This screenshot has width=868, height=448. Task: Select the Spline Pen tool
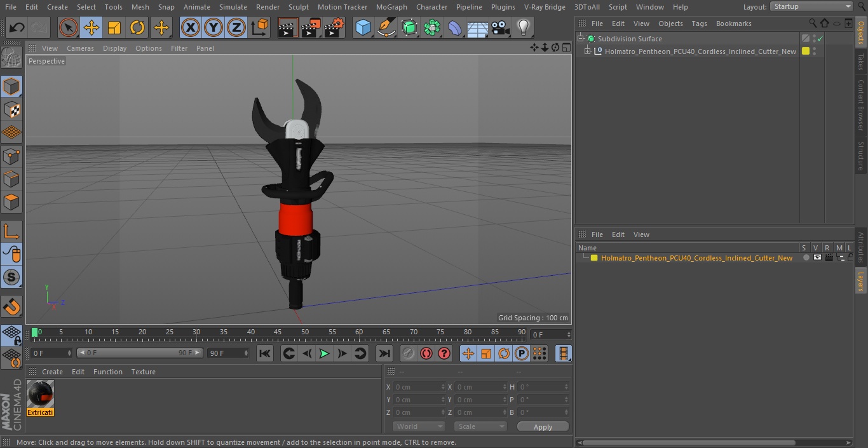[x=386, y=27]
